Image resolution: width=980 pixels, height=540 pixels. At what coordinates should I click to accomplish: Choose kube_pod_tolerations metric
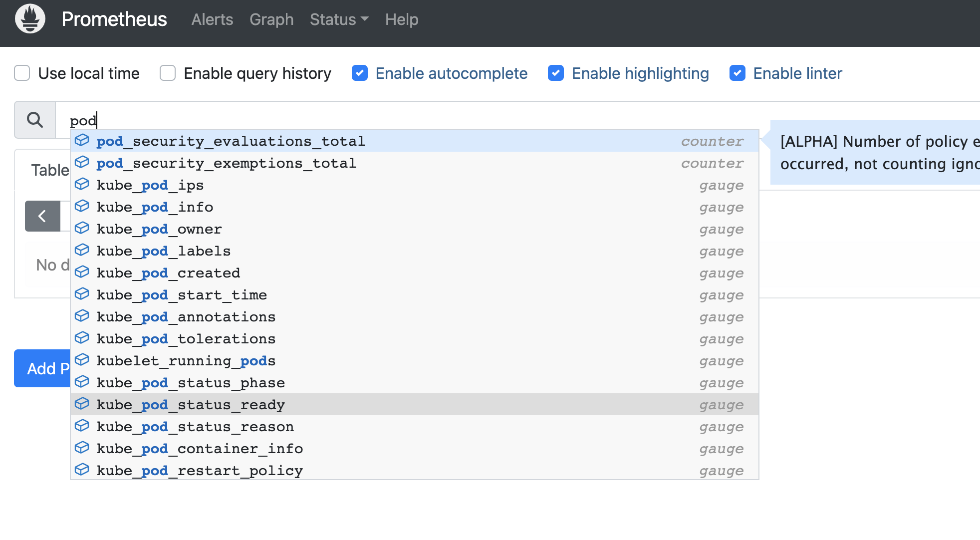click(415, 338)
